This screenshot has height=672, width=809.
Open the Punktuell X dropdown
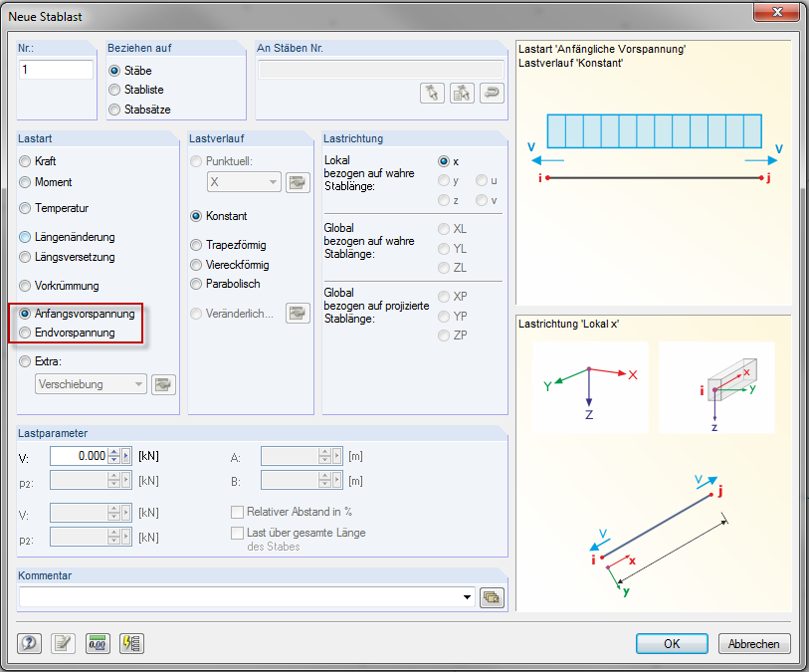244,182
